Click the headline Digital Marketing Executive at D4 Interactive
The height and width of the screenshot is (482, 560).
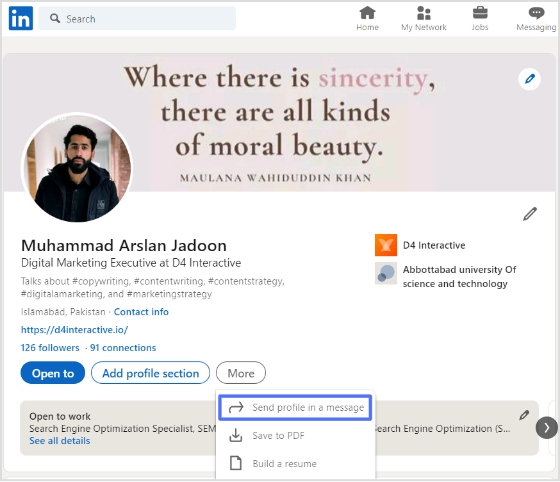(x=131, y=263)
